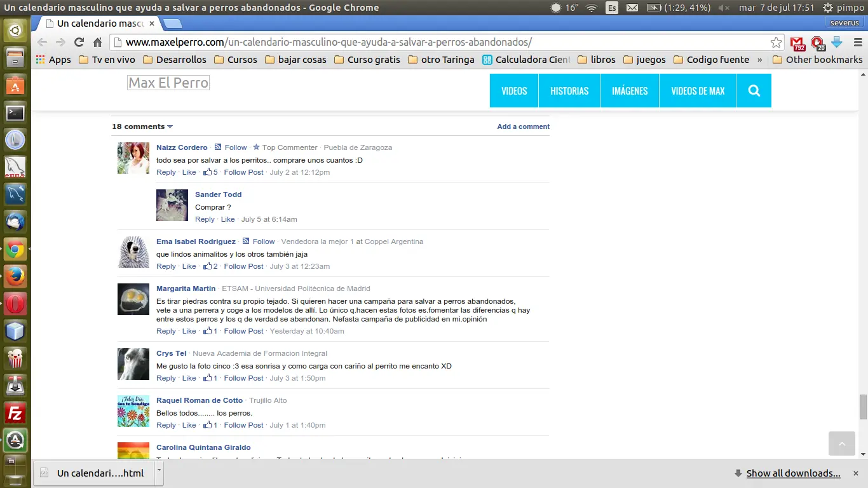Click the severus profile button
Viewport: 868px width, 488px height.
[x=844, y=23]
